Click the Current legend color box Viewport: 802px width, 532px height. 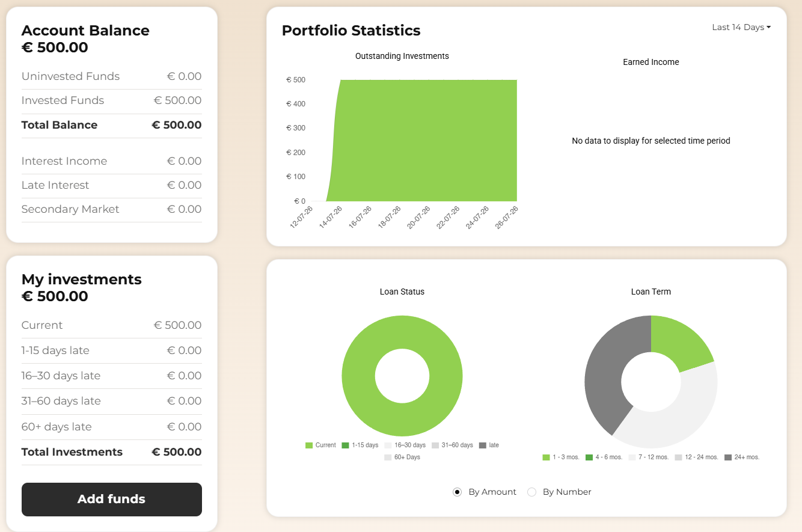309,445
